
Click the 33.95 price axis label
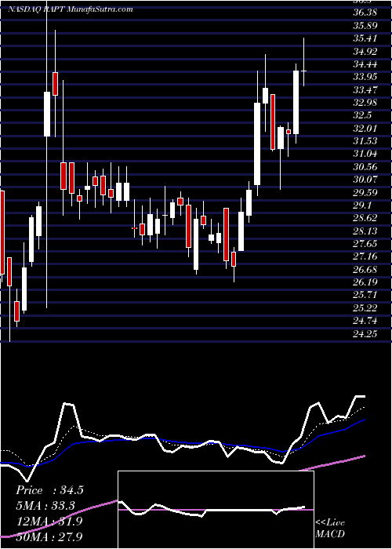click(365, 77)
